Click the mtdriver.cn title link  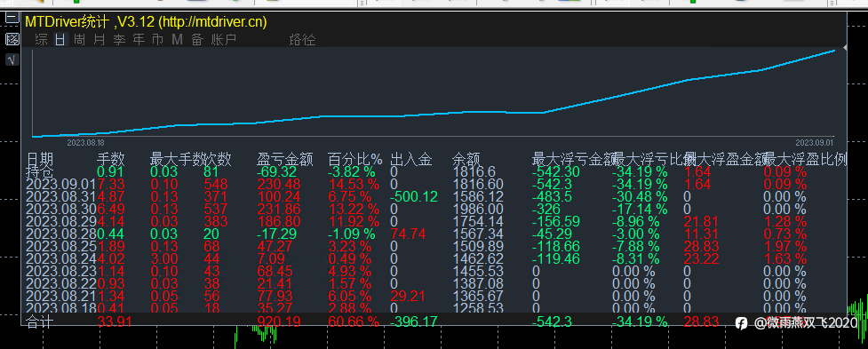pyautogui.click(x=212, y=22)
